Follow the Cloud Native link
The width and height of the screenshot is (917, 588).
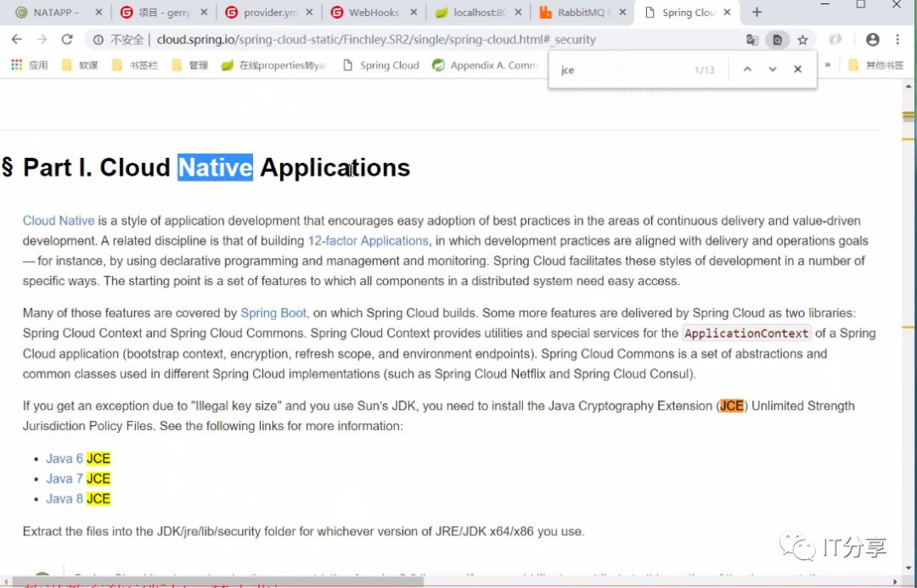[59, 221]
